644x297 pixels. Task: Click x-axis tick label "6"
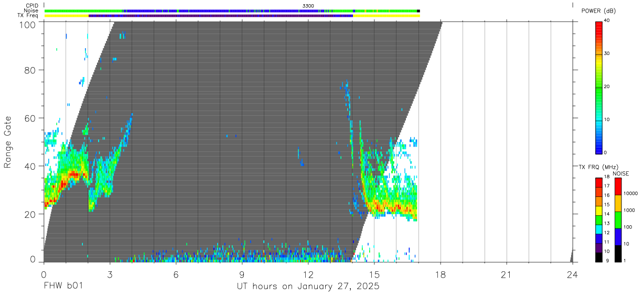pos(176,274)
